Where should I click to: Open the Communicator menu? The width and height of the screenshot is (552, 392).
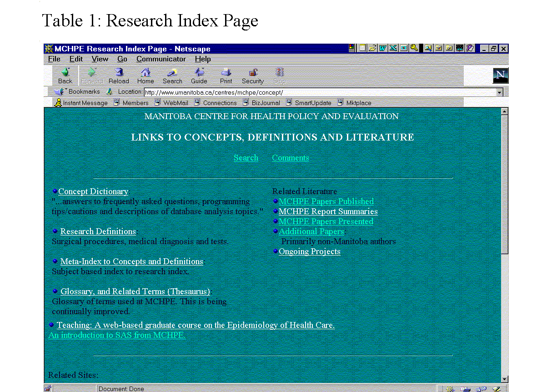click(x=161, y=59)
